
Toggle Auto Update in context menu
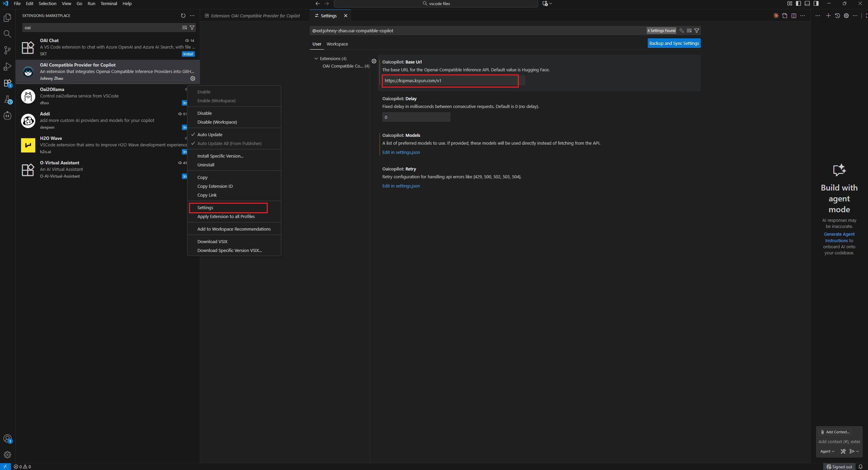210,134
